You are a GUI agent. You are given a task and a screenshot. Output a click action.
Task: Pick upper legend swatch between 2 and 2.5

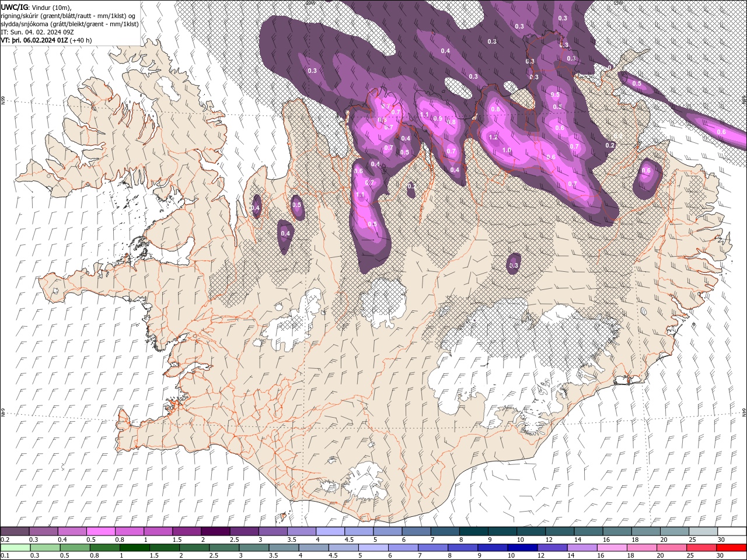pos(215,531)
